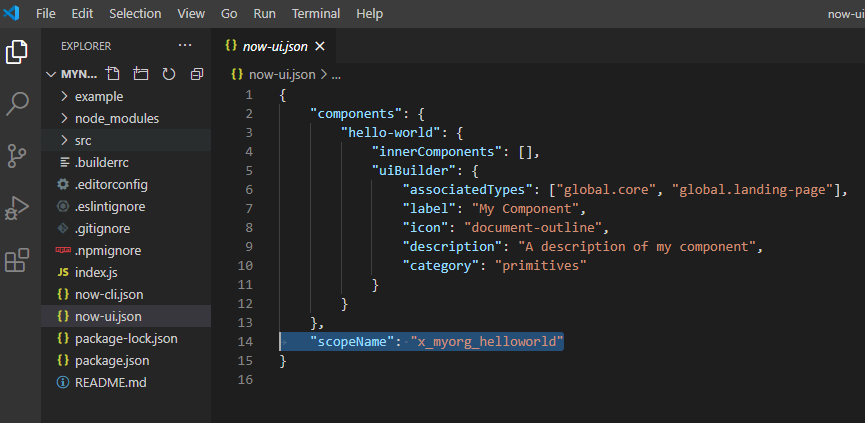Click line number 7 in the gutter
The height and width of the screenshot is (423, 865).
click(248, 208)
